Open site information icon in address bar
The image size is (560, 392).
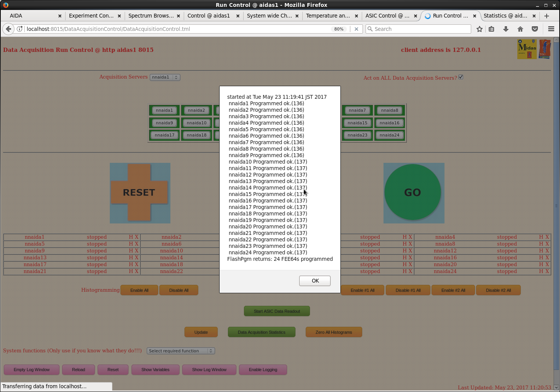click(x=20, y=29)
